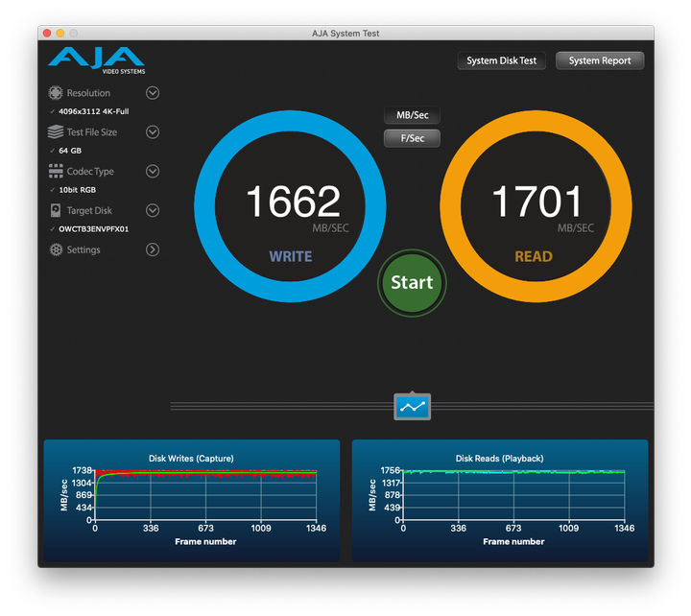
Task: Click the Settings label
Action: click(x=83, y=249)
